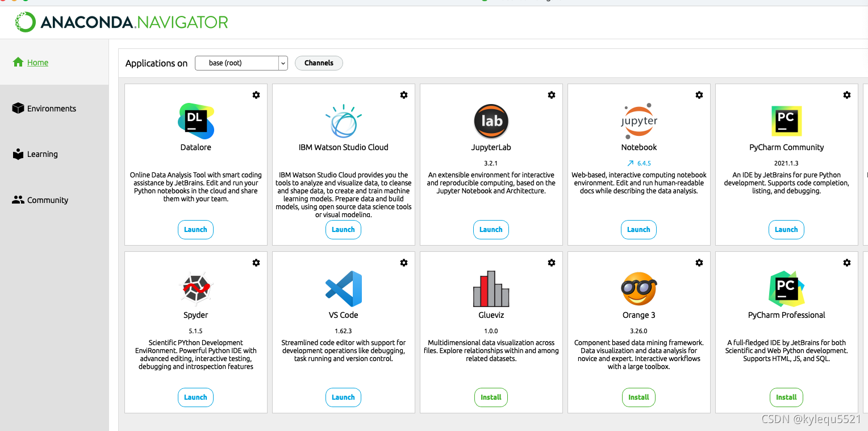Click the Jupyter Notebook logo icon
The height and width of the screenshot is (431, 868).
click(x=639, y=121)
